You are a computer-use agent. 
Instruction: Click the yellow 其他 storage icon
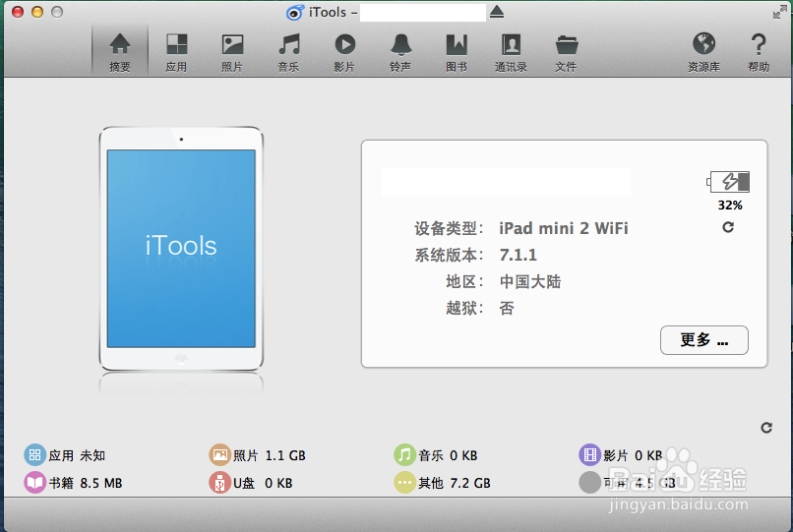click(404, 483)
